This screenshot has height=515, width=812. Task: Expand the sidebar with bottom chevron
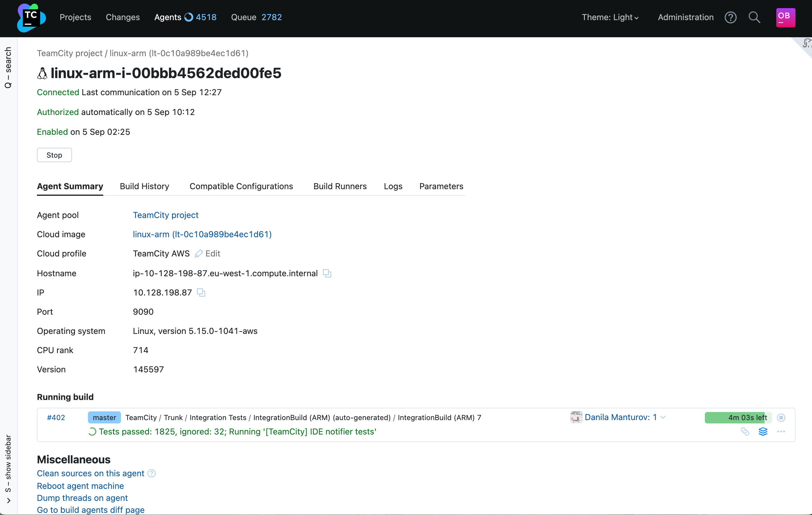tap(8, 501)
